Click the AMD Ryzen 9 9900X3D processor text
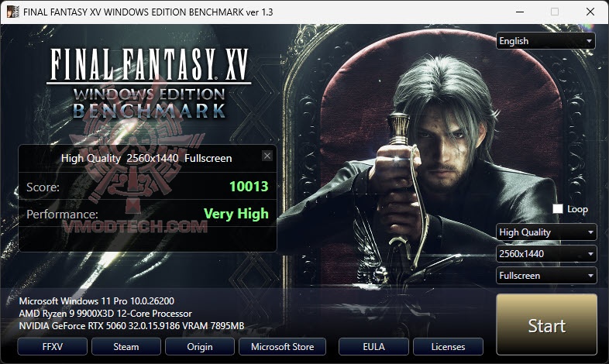Image resolution: width=609 pixels, height=364 pixels. 105,314
